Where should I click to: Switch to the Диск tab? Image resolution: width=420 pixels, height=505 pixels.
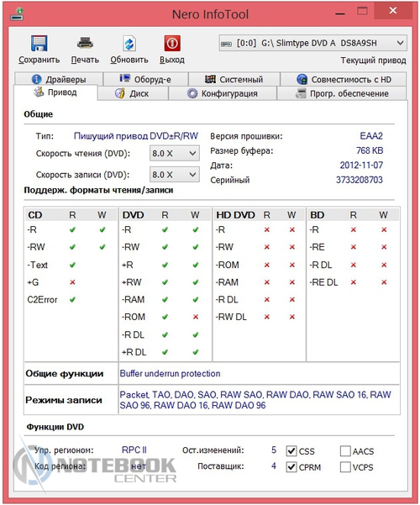(x=133, y=93)
